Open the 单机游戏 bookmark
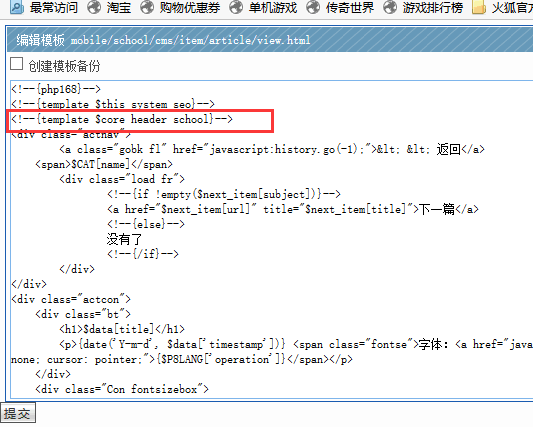Viewport: 533px width, 427px height. [x=273, y=7]
